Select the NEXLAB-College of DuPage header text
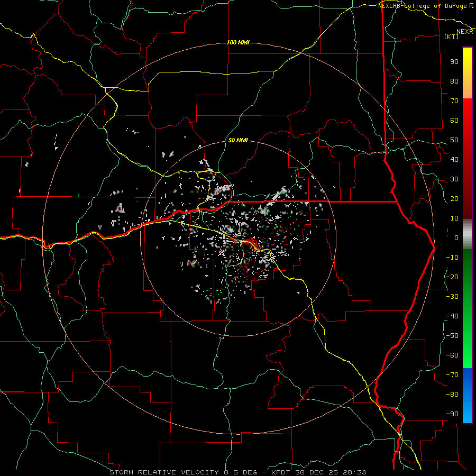This screenshot has width=476, height=476. [x=424, y=6]
